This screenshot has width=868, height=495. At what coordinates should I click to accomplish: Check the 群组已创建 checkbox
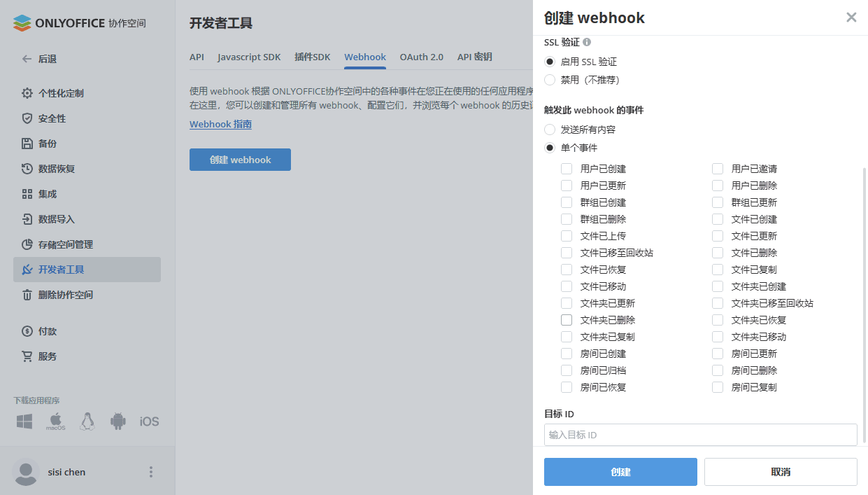coord(567,202)
